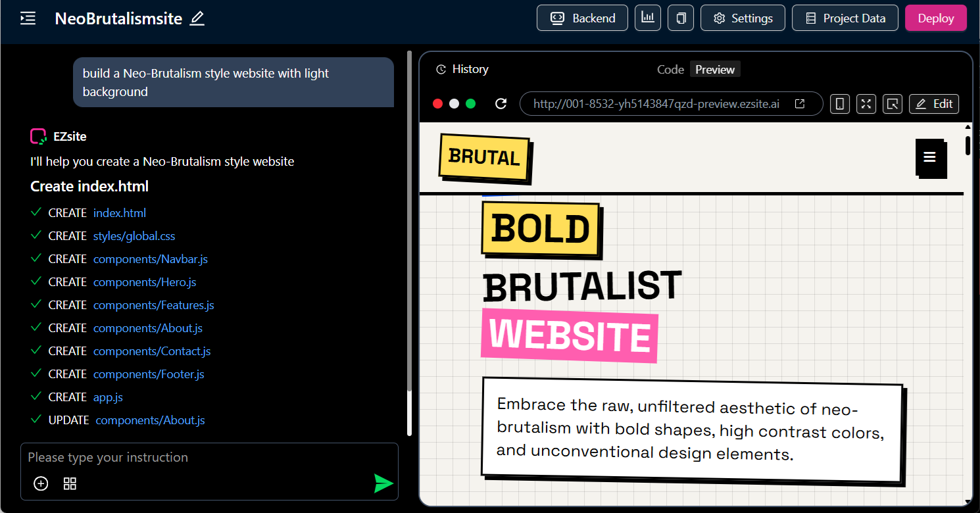Click the WEBSITE pink heading
Image resolution: width=980 pixels, height=513 pixels.
(570, 335)
